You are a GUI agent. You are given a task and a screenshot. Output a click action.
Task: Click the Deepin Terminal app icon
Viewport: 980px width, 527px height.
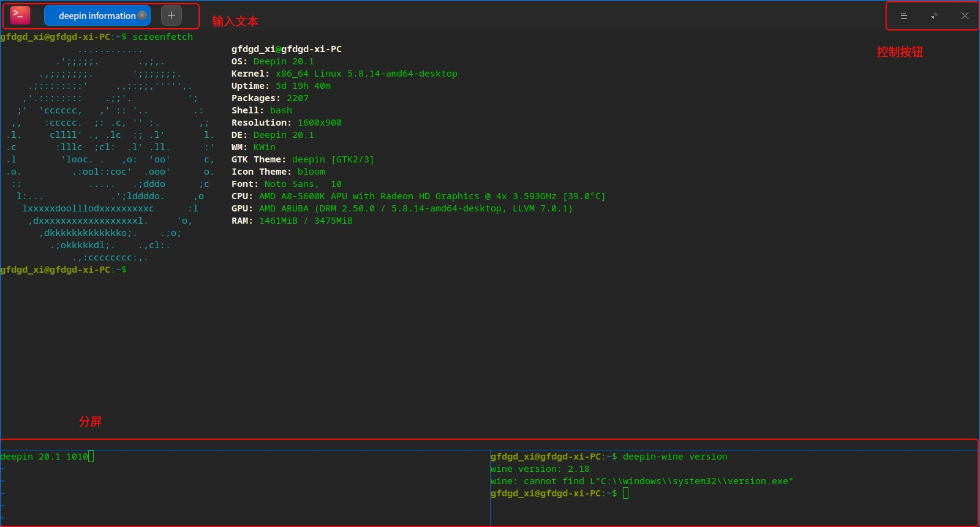click(20, 15)
